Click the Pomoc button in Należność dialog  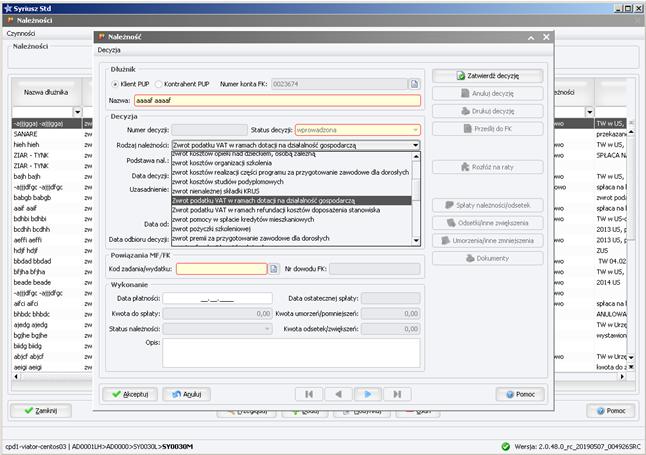(520, 394)
